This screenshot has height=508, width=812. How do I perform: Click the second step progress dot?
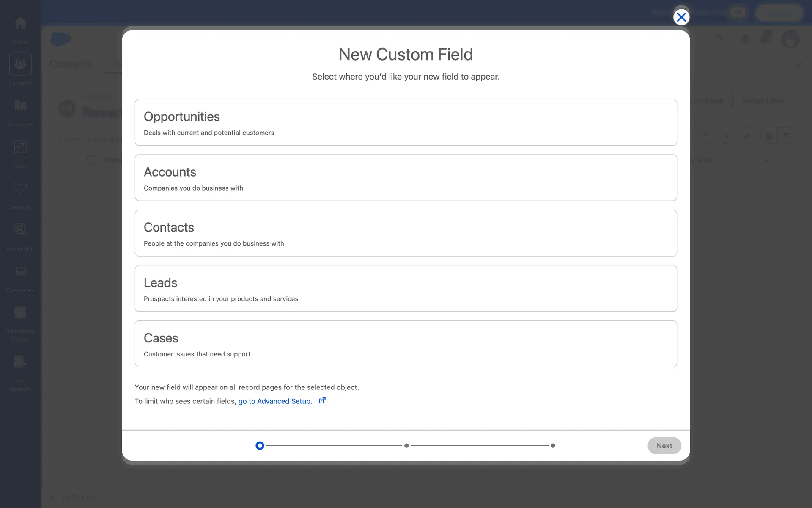(406, 446)
